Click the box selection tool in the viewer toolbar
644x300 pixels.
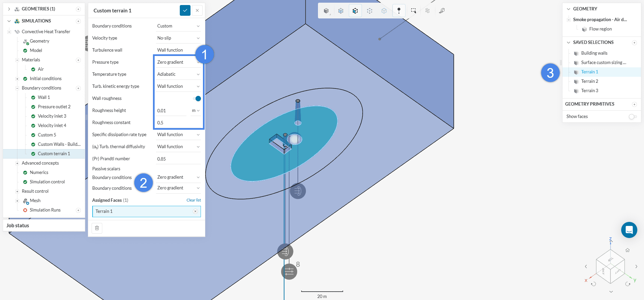[x=413, y=11]
